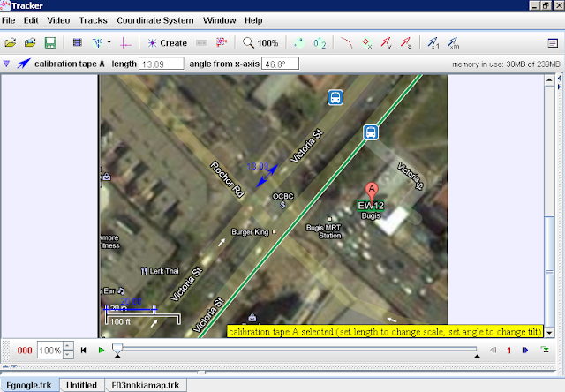Screen dimensions: 565x392
Task: Decrease play rate with down stepper
Action: tap(68, 355)
